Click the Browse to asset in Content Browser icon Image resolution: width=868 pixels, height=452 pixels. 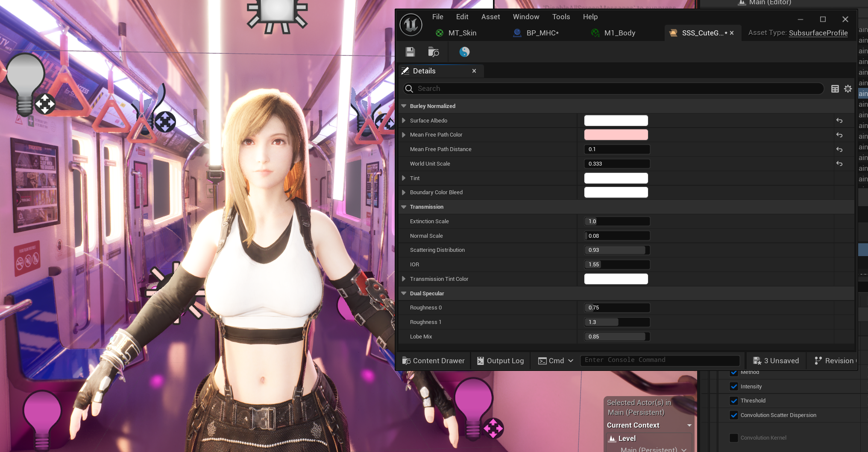pos(434,52)
